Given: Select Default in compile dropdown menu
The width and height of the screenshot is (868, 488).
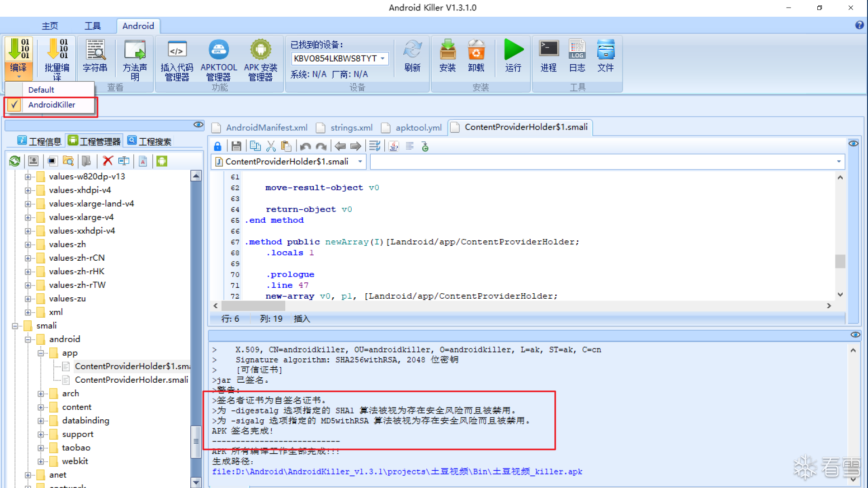Looking at the screenshot, I should [x=41, y=90].
